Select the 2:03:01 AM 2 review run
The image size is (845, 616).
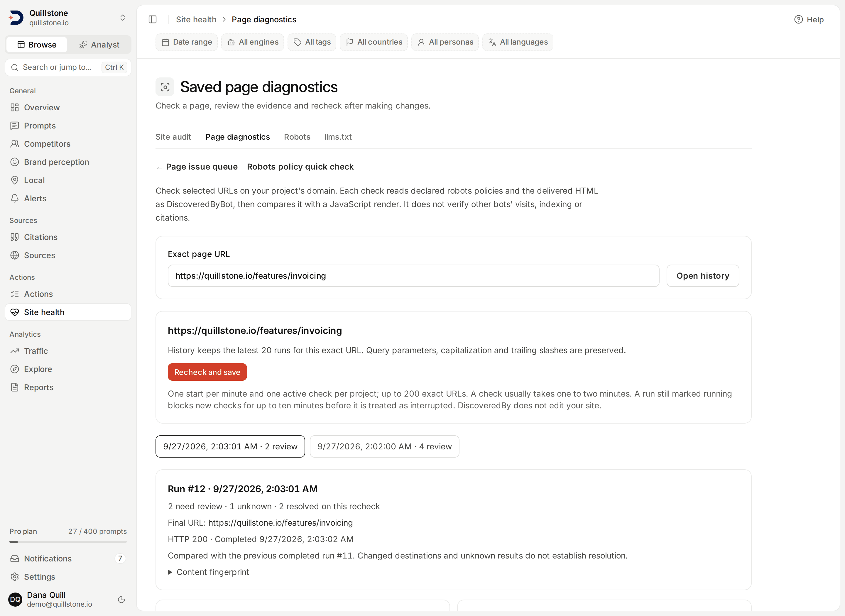coord(230,447)
